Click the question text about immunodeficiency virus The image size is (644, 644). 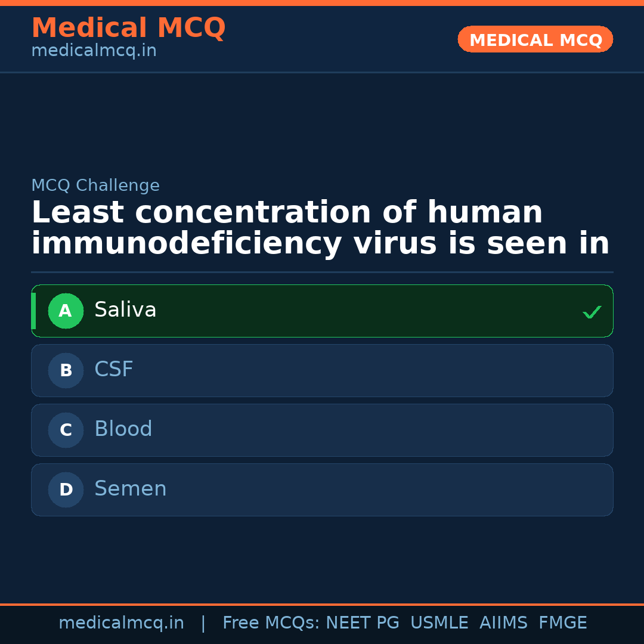[320, 228]
